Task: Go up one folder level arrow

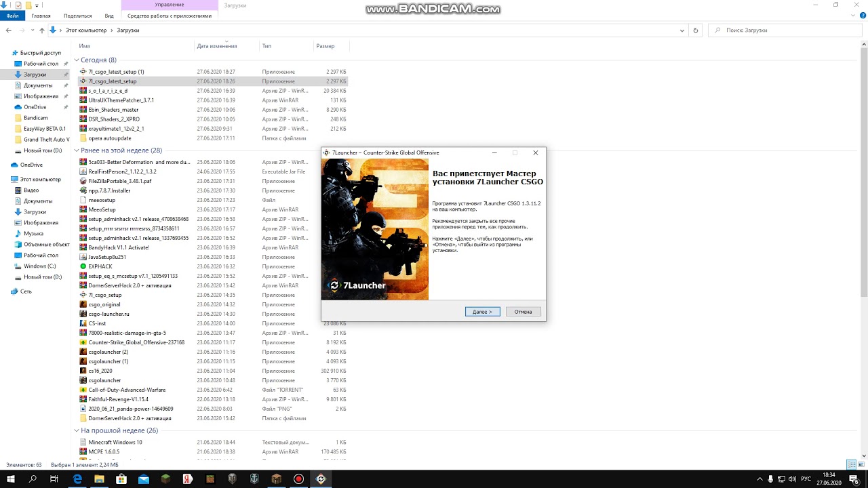Action: point(42,30)
